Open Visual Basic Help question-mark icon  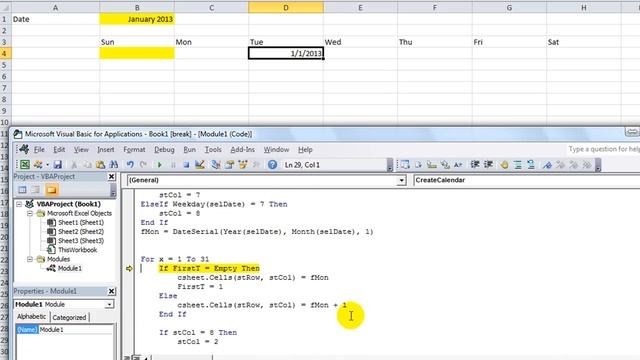272,164
